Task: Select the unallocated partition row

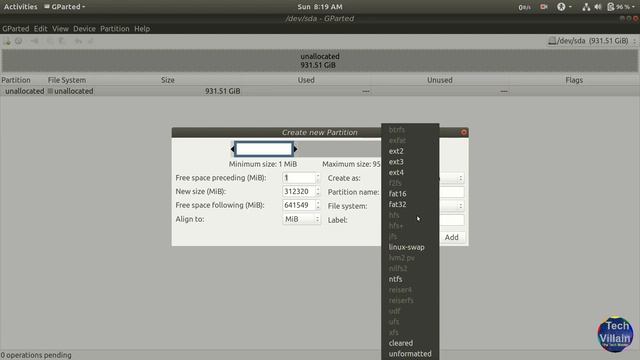Action: point(320,91)
